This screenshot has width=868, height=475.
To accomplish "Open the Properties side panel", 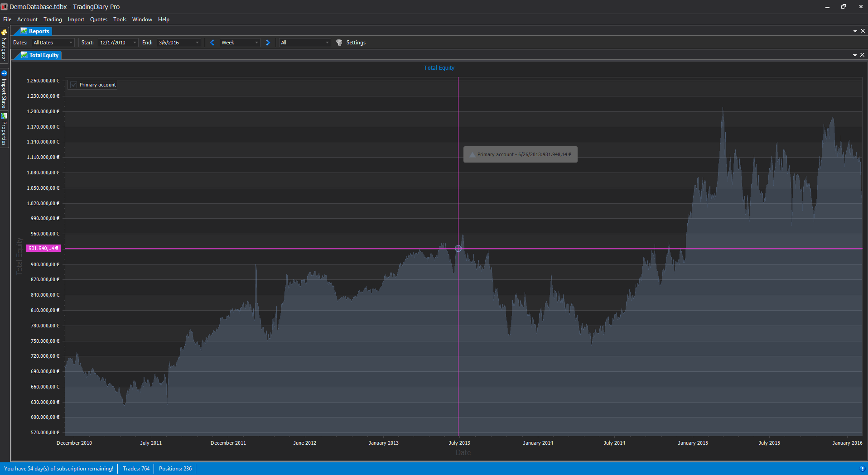I will 4,130.
